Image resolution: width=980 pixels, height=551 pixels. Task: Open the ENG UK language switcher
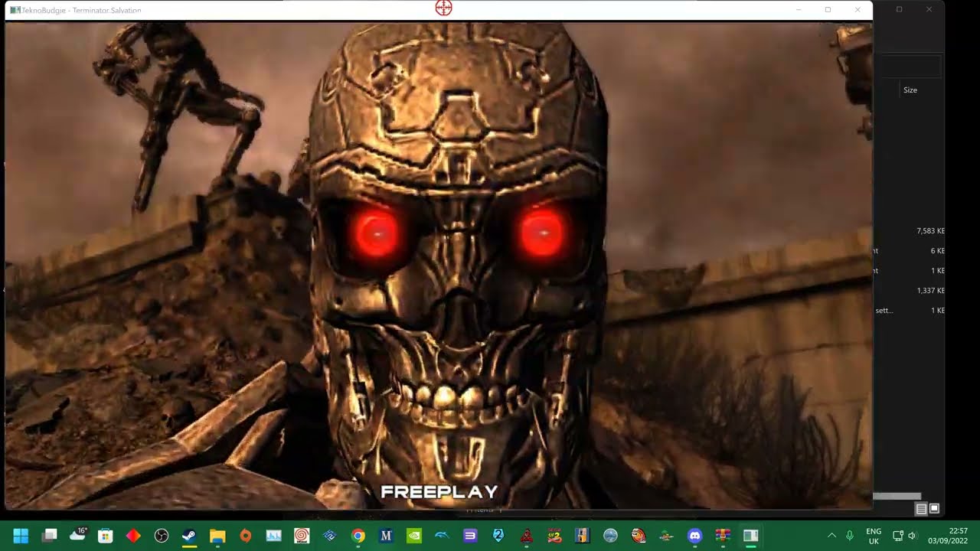[874, 536]
